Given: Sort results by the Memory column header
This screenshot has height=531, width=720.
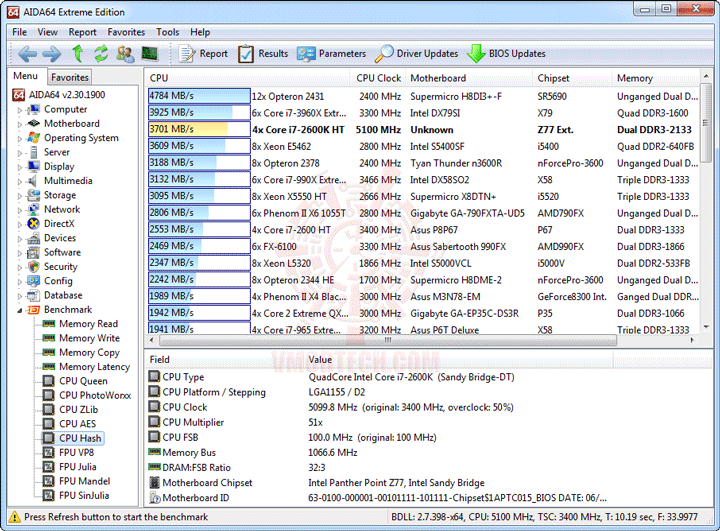Looking at the screenshot, I should pos(656,78).
